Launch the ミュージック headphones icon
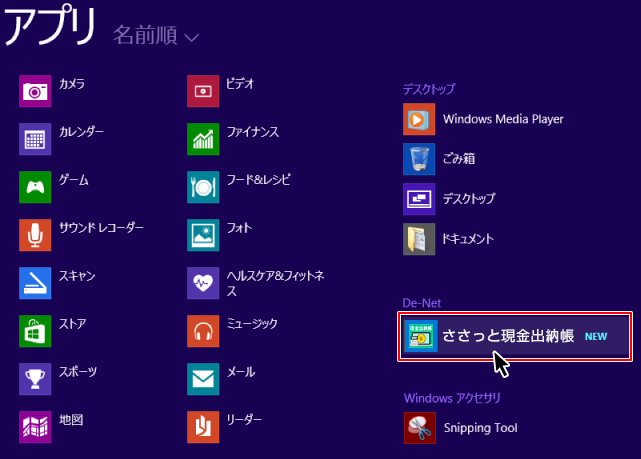Image resolution: width=641 pixels, height=459 pixels. point(203,331)
